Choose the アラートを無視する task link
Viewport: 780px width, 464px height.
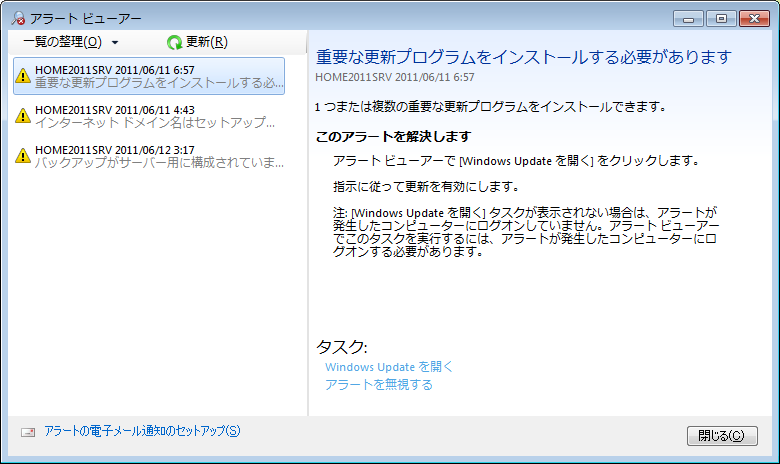point(379,384)
